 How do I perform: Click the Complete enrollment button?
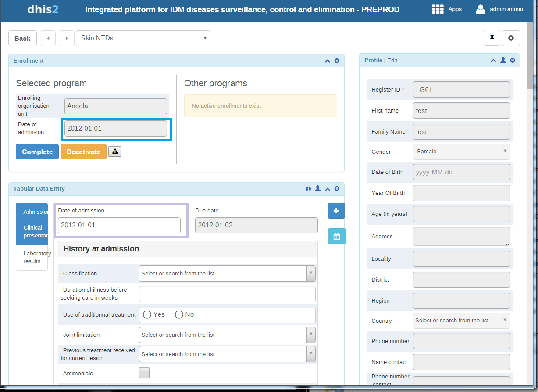click(x=37, y=152)
